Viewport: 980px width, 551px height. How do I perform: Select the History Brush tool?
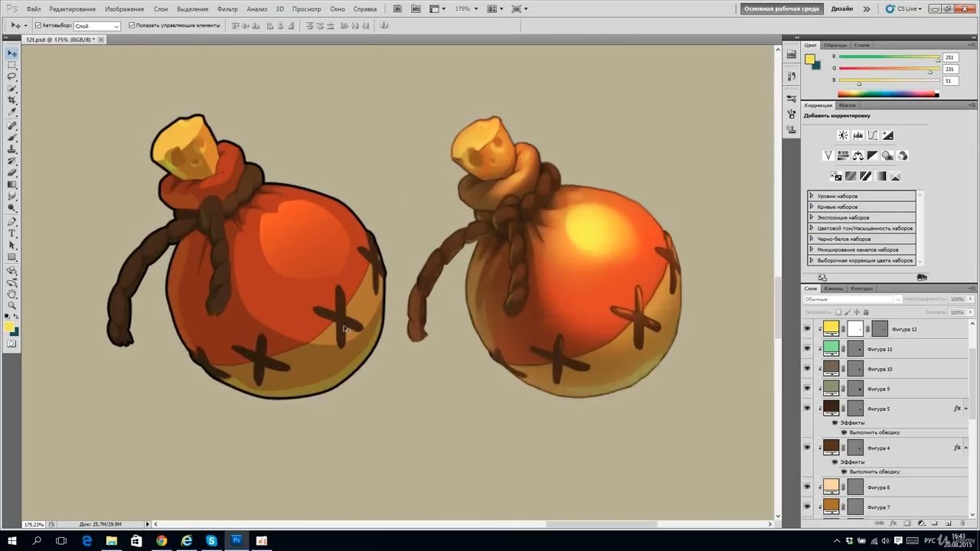click(12, 161)
